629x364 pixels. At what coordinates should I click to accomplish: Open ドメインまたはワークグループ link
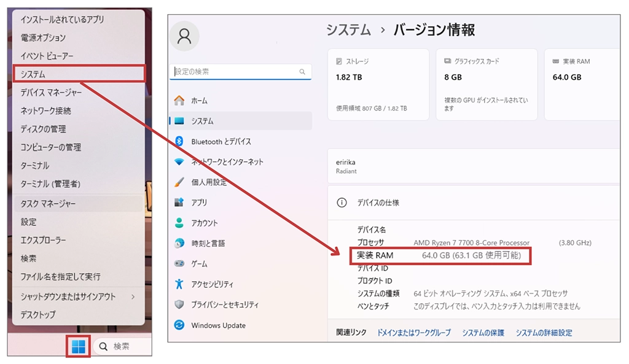(x=413, y=333)
